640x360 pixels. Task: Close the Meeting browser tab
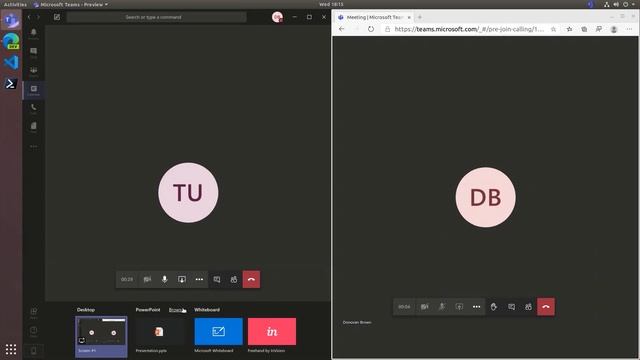click(x=409, y=17)
